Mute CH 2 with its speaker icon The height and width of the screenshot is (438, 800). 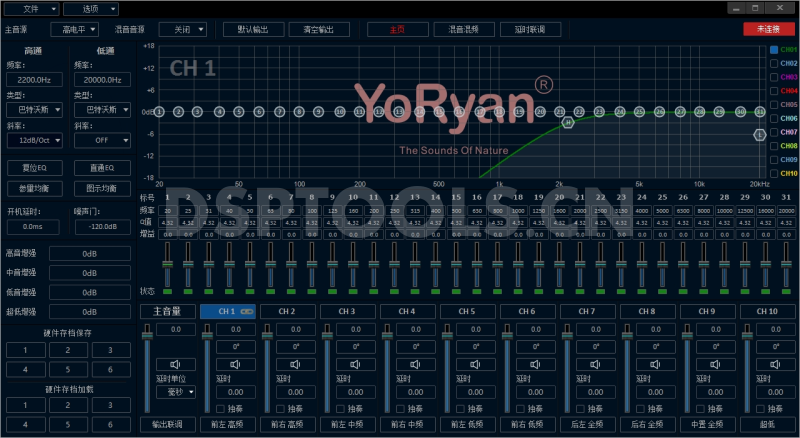pos(295,364)
